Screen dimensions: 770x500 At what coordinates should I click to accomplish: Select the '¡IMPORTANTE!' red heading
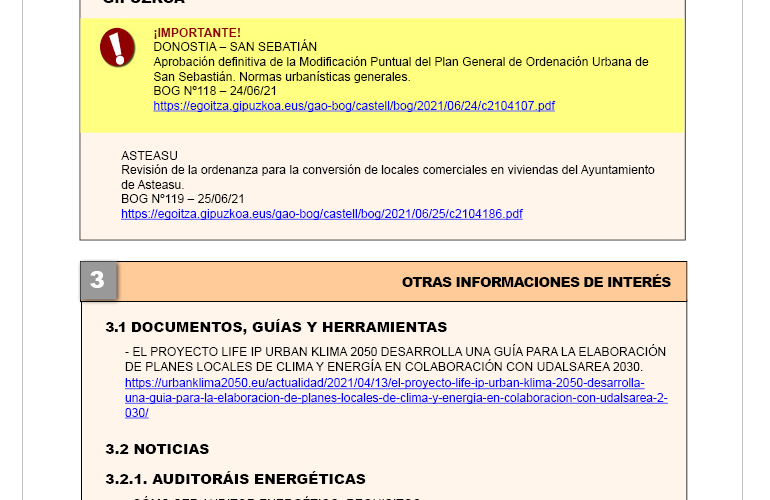[x=197, y=32]
